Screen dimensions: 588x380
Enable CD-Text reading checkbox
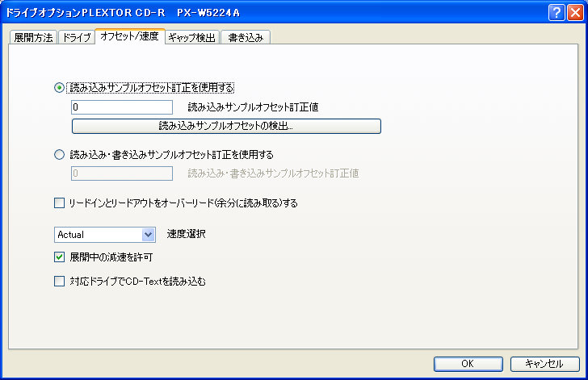pyautogui.click(x=59, y=282)
